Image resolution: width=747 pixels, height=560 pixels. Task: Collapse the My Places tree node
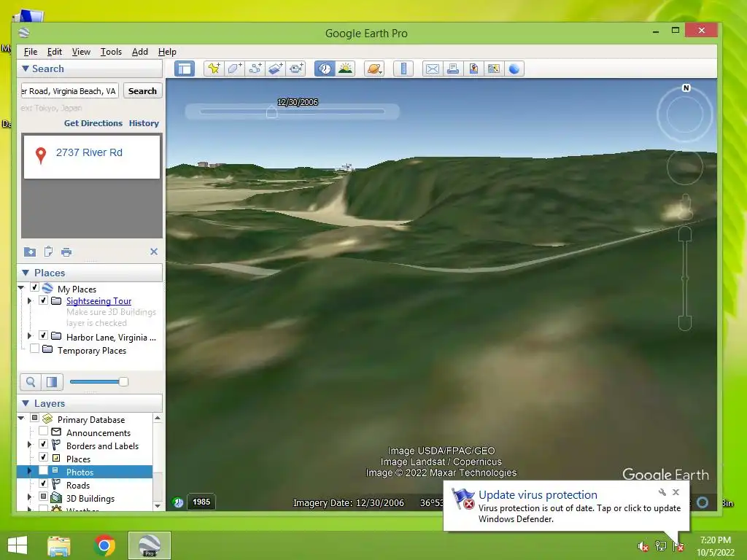coord(21,287)
